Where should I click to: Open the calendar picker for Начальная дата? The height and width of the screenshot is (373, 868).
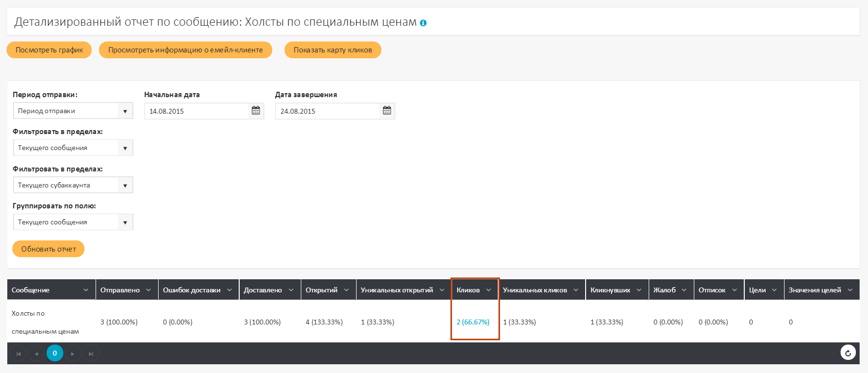pos(256,111)
